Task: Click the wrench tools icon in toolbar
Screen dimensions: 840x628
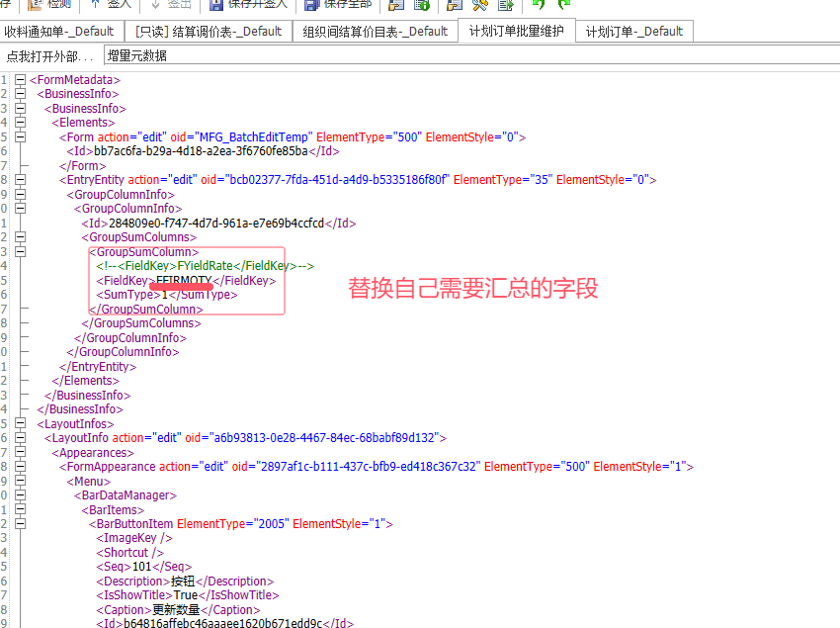Action: (x=481, y=5)
